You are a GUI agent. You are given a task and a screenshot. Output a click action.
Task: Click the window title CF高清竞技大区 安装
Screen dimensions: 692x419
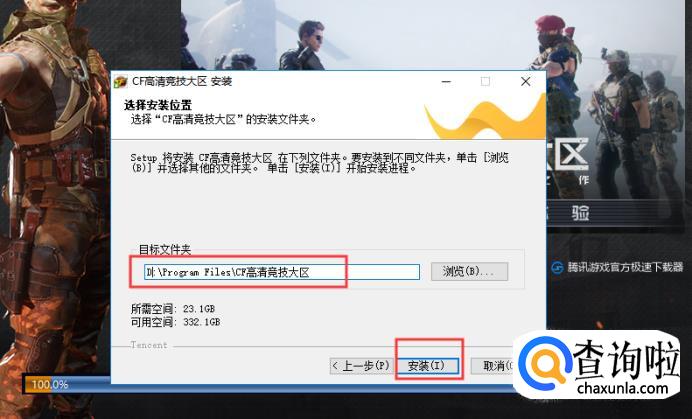pyautogui.click(x=182, y=82)
